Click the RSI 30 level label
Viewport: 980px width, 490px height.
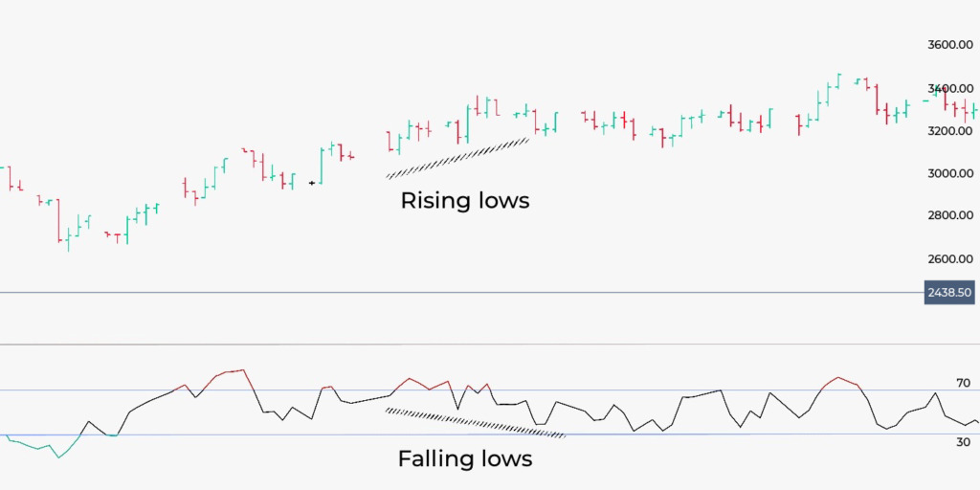[963, 441]
